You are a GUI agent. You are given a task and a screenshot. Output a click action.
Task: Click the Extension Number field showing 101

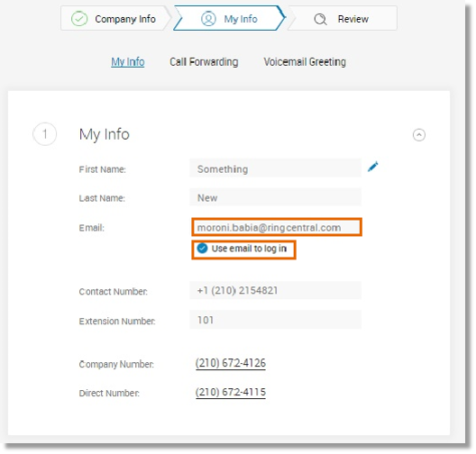275,320
